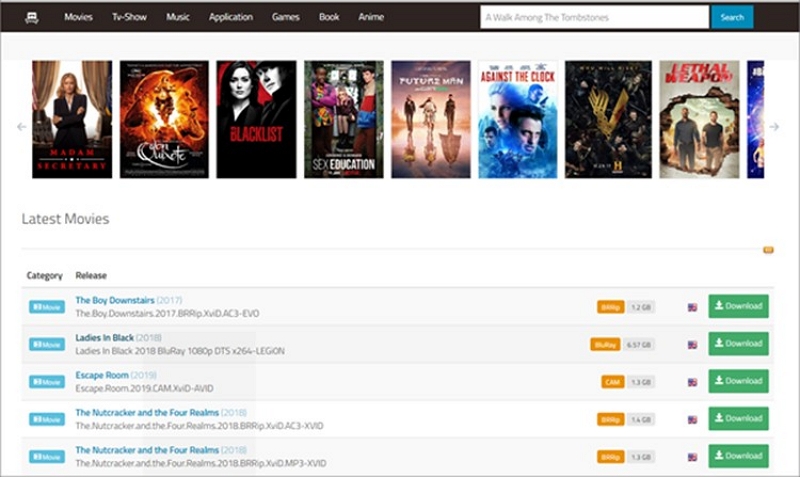Click Movie badge in Escape Room row
This screenshot has width=800, height=477.
tap(47, 382)
